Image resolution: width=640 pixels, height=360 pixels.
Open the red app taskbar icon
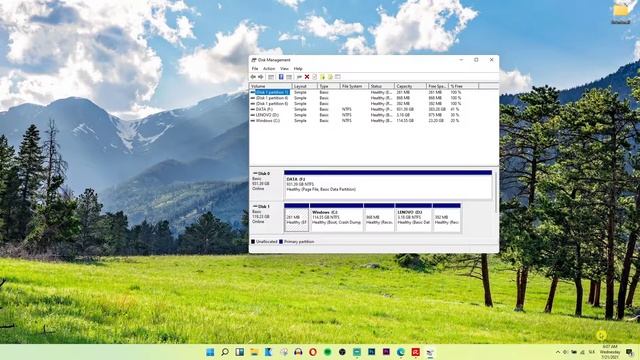tap(416, 352)
